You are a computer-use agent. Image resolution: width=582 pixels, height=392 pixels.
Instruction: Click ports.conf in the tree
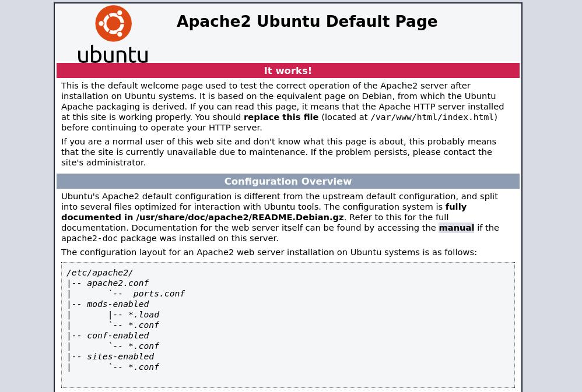pyautogui.click(x=159, y=294)
